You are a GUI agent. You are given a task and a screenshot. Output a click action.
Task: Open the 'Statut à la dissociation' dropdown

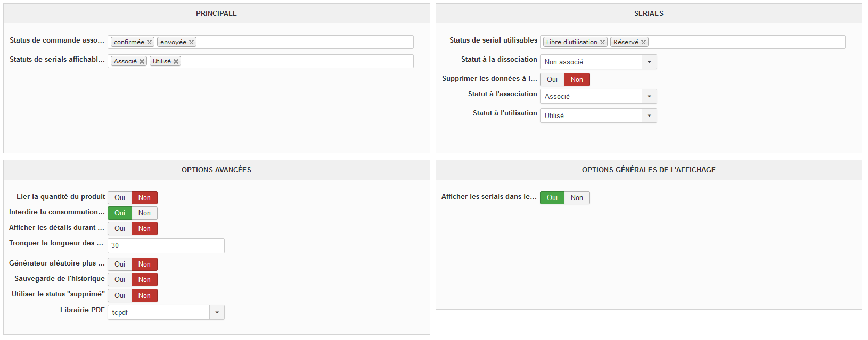pos(649,62)
